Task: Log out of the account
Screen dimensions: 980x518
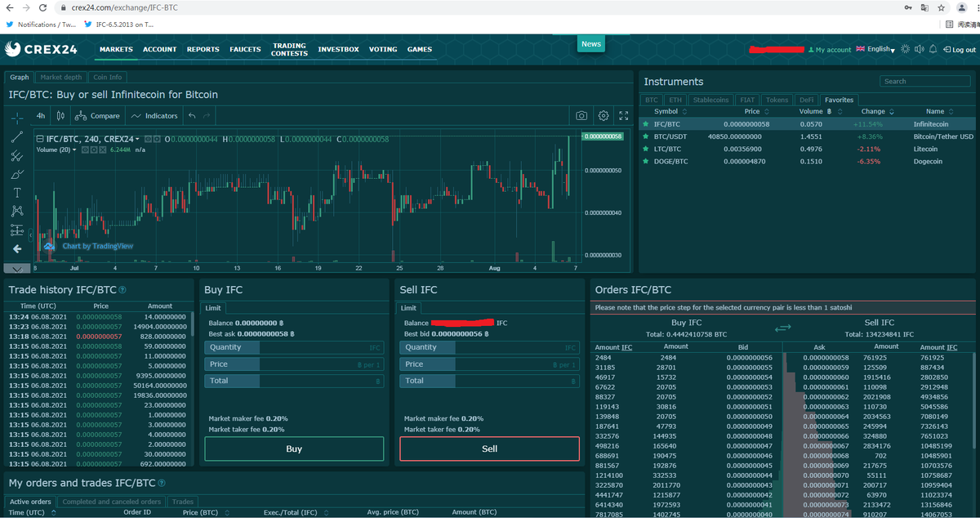Action: 958,50
